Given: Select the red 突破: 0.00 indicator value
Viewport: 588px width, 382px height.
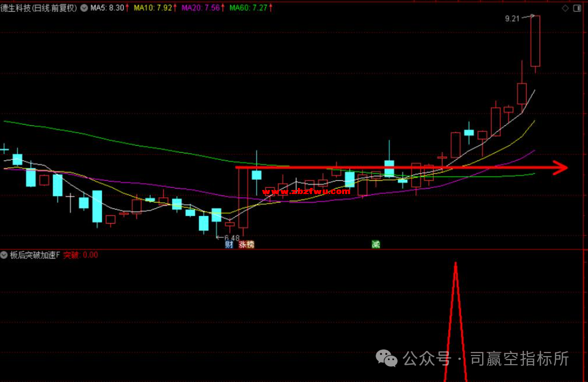Looking at the screenshot, I should click(80, 255).
